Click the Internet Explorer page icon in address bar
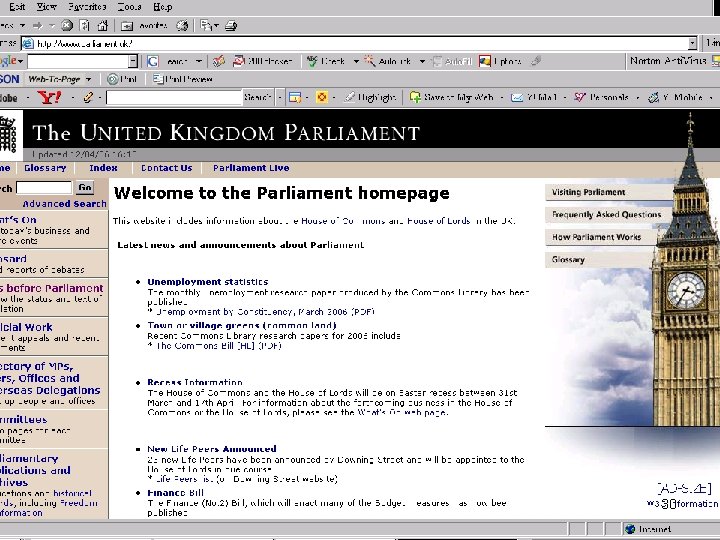 (28, 44)
